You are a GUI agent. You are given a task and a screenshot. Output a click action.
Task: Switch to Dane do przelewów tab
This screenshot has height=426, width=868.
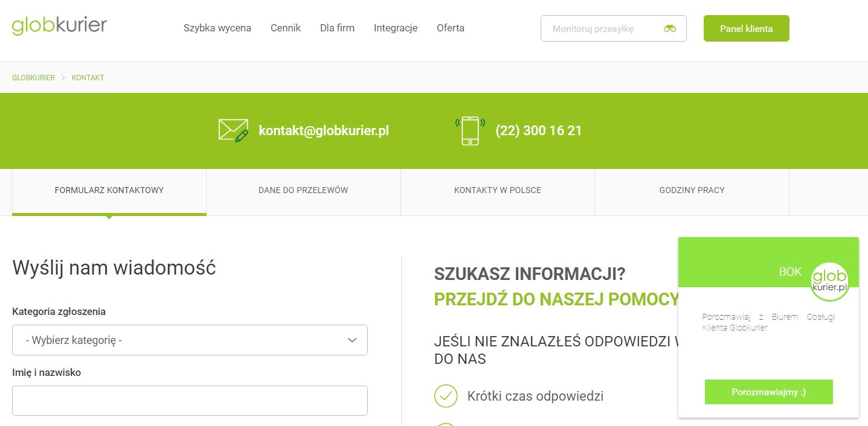pos(303,190)
